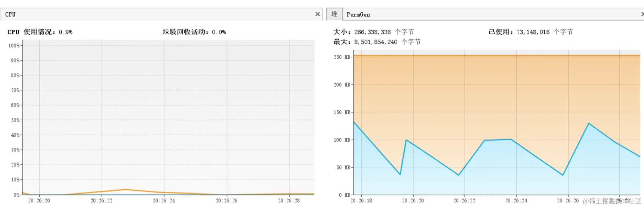Click the highest blue used-heap peak
Screen dimensions: 644x207
(588, 124)
